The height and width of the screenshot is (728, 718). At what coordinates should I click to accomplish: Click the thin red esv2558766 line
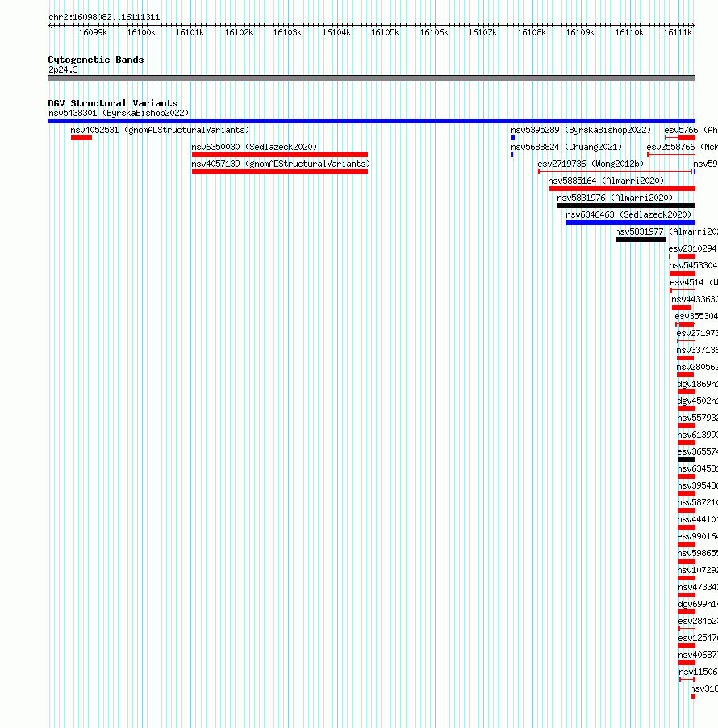671,155
